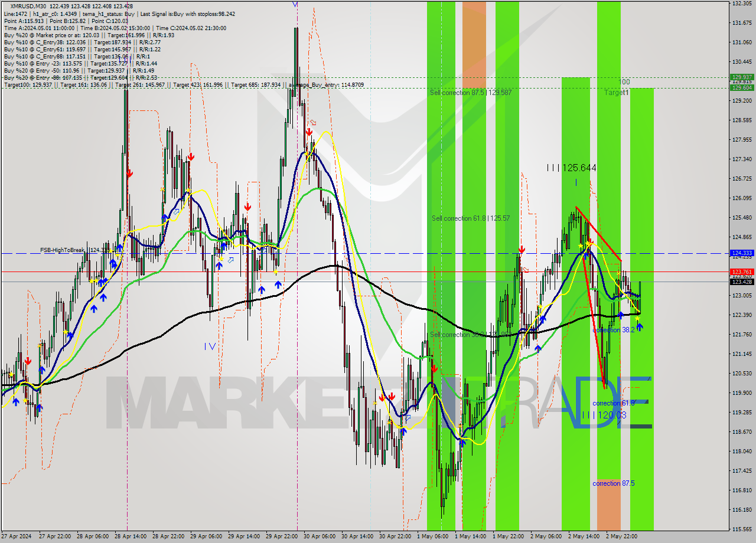
Task: Click the 132.305 price axis label
Action: click(742, 4)
